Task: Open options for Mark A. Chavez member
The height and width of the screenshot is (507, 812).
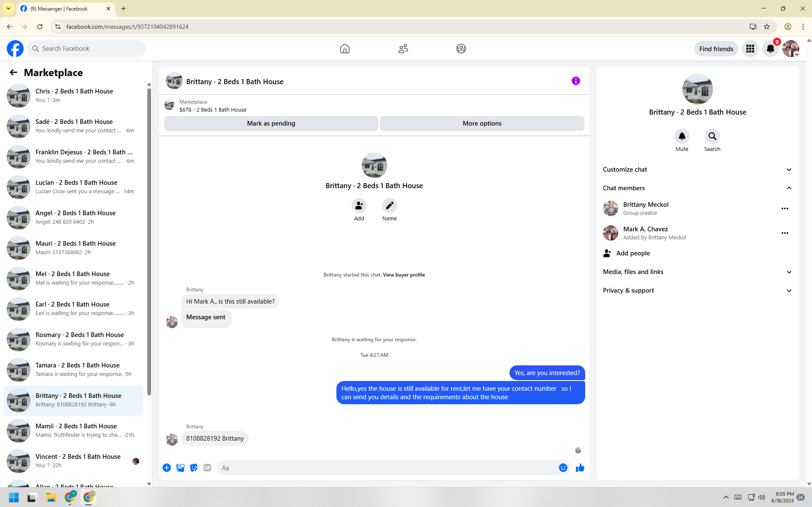Action: [x=784, y=233]
